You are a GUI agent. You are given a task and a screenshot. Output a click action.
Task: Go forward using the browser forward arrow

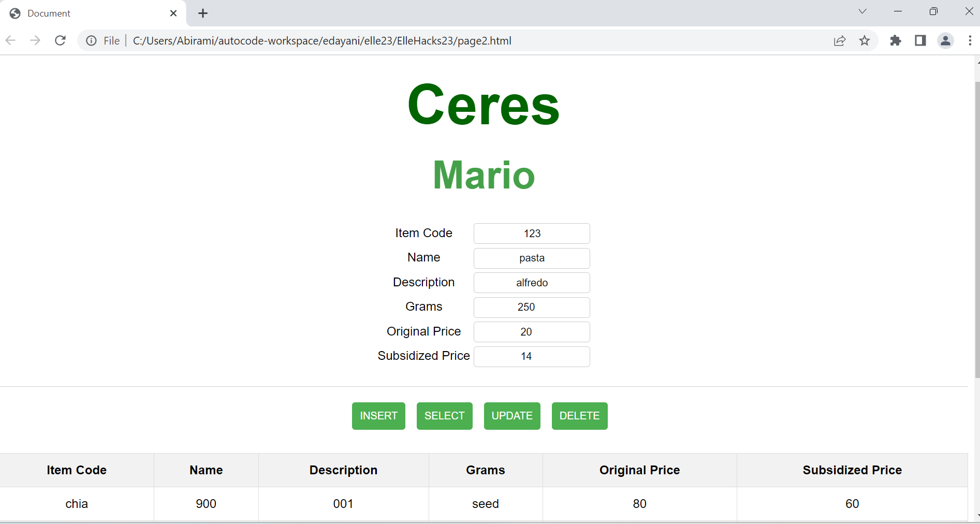pyautogui.click(x=35, y=40)
